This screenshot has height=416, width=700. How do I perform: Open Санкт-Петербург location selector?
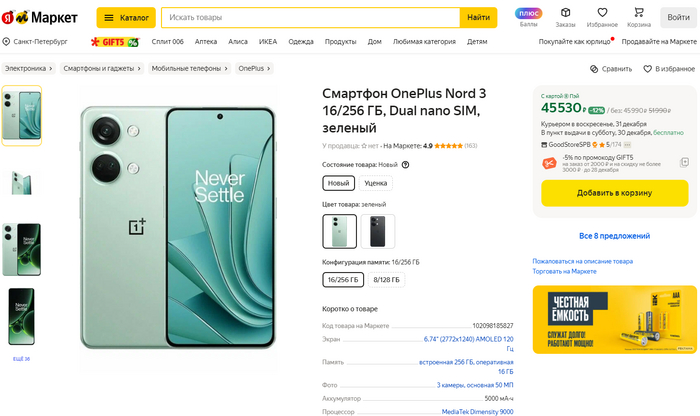pyautogui.click(x=35, y=42)
